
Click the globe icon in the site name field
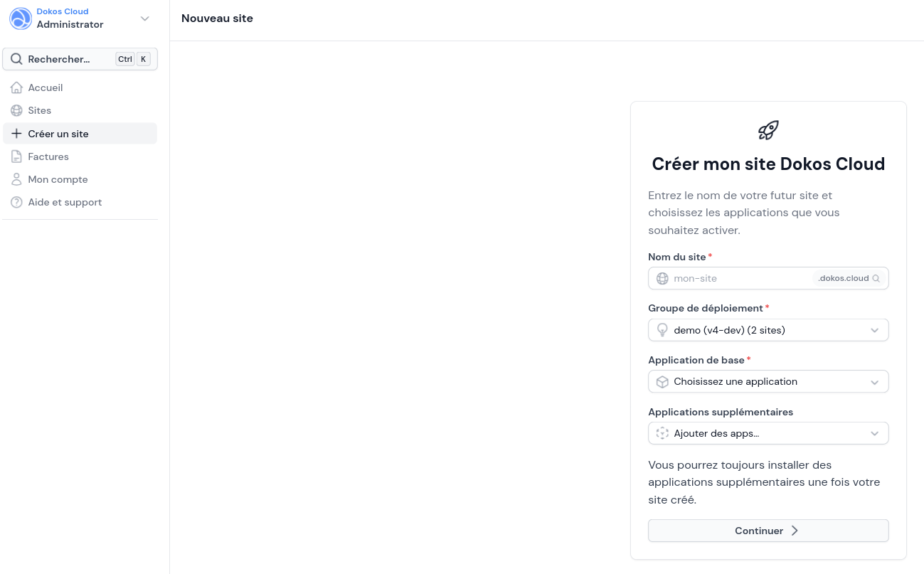pyautogui.click(x=662, y=278)
